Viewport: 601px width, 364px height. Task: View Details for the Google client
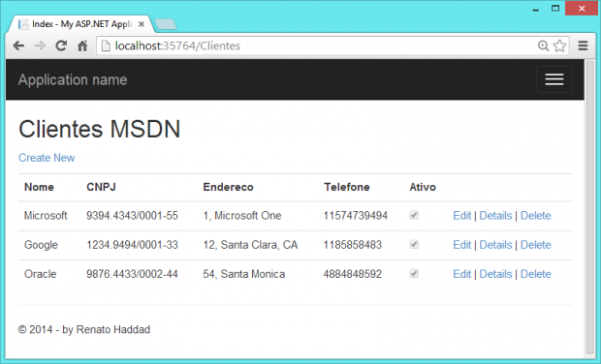[495, 245]
